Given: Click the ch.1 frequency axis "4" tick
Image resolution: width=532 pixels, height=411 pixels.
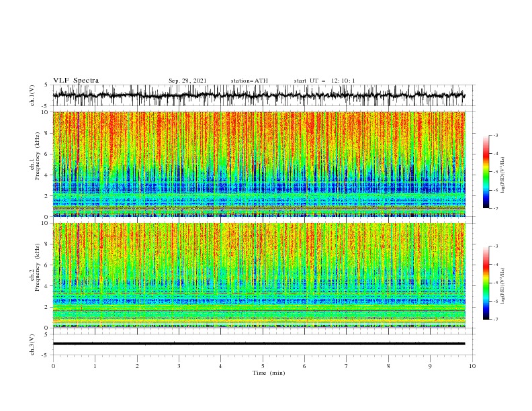Looking at the screenshot, I should [47, 175].
